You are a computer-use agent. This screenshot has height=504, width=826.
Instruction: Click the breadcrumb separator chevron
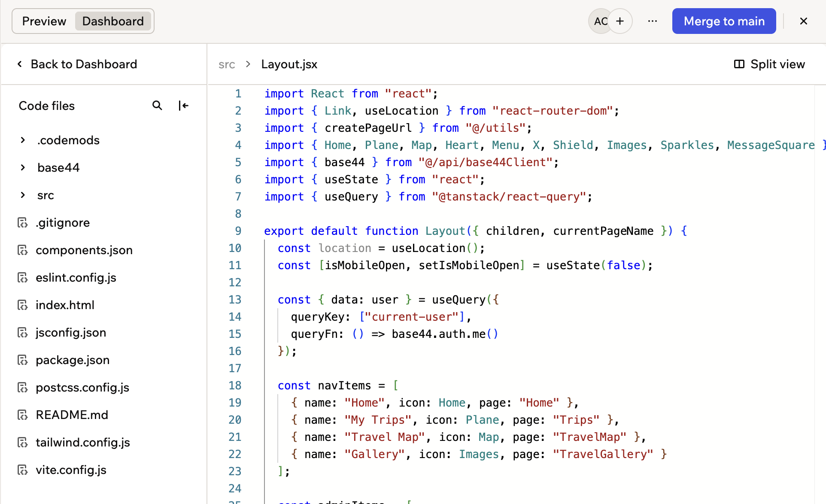point(248,64)
